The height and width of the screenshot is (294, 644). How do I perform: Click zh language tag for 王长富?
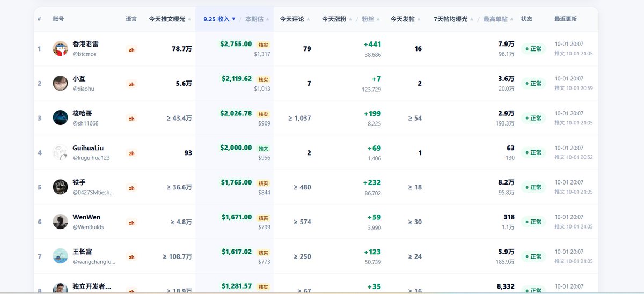tap(131, 257)
